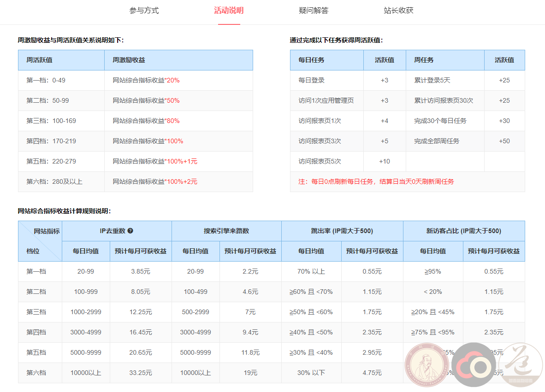
Task: Select the 完成全部周任务 weekly task
Action: (445, 141)
